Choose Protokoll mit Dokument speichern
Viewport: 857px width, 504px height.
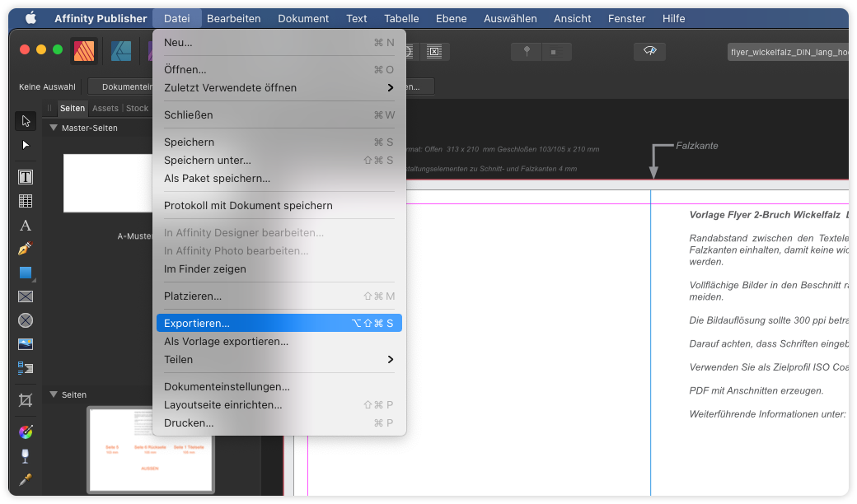pos(279,206)
